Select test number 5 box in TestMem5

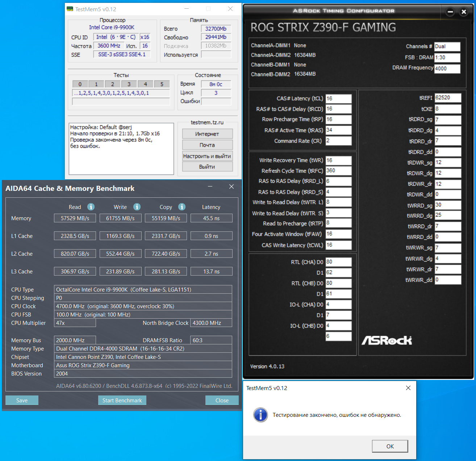tap(162, 84)
